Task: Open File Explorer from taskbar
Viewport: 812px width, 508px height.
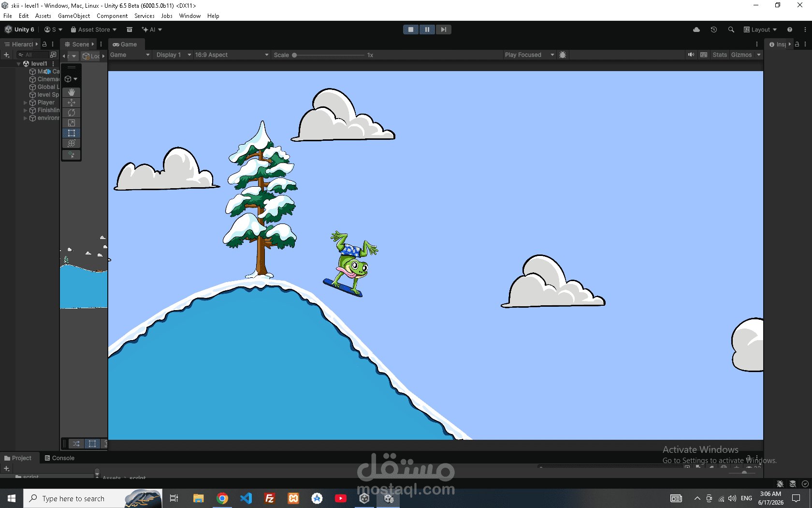Action: point(199,498)
